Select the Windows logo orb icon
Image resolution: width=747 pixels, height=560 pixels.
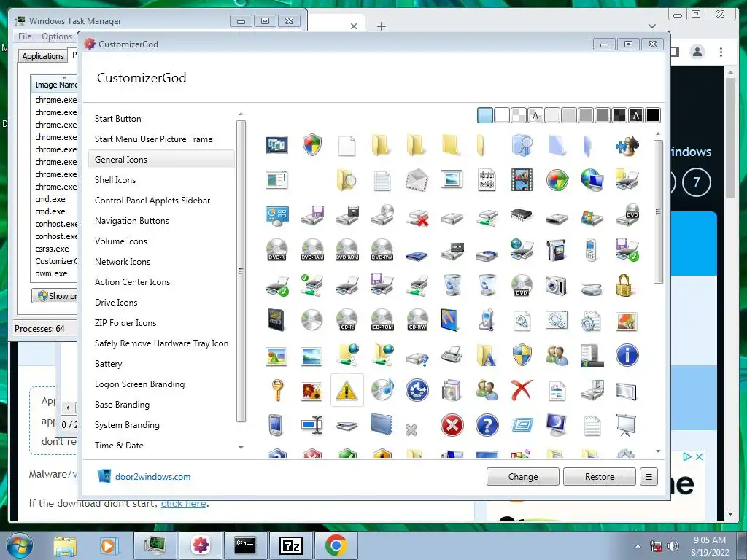tap(557, 180)
